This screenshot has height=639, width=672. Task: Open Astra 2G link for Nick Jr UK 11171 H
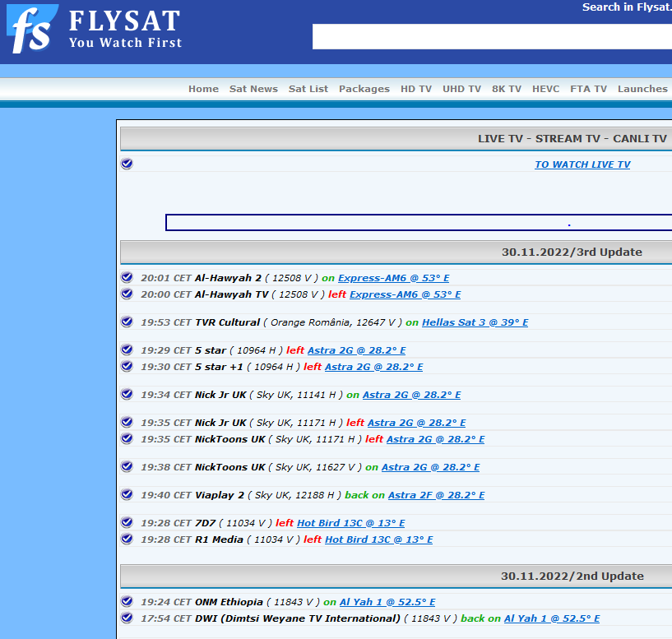pyautogui.click(x=416, y=423)
